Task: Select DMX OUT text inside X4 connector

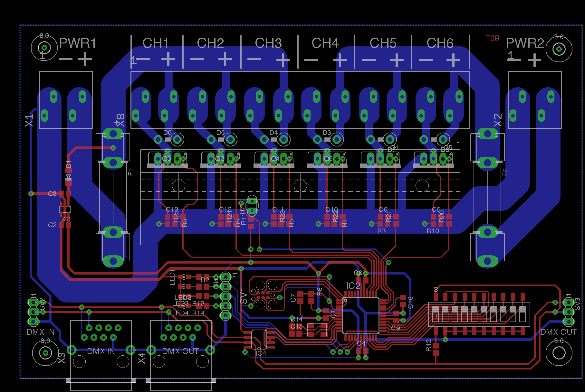Action: coord(180,351)
